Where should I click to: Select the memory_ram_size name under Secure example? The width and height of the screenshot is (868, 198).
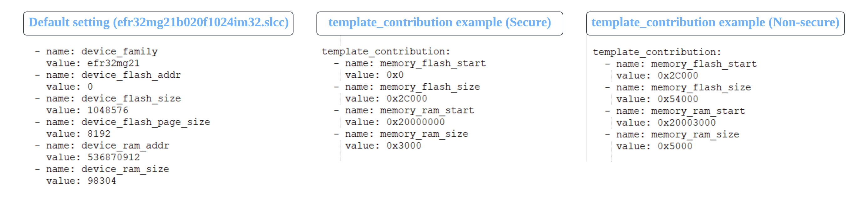point(424,134)
